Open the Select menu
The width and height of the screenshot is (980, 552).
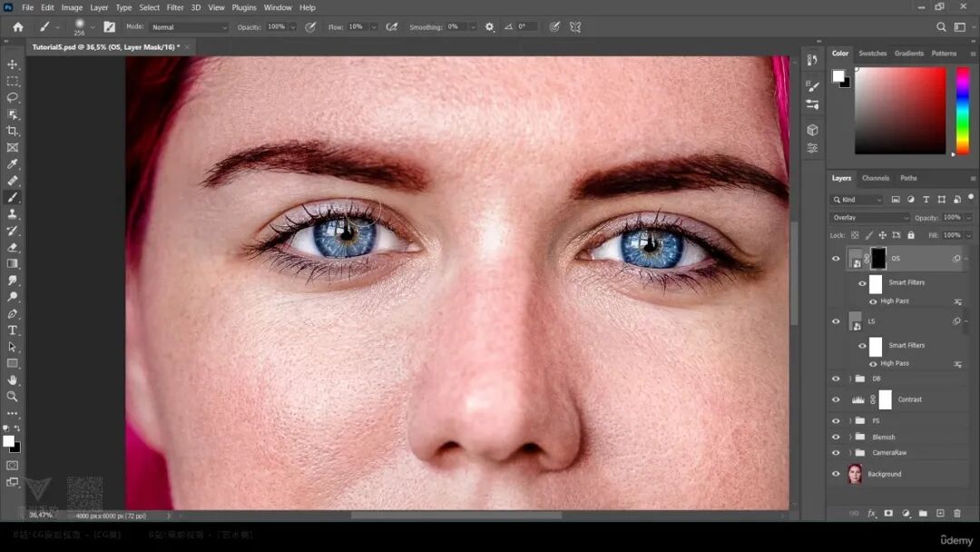pyautogui.click(x=149, y=7)
